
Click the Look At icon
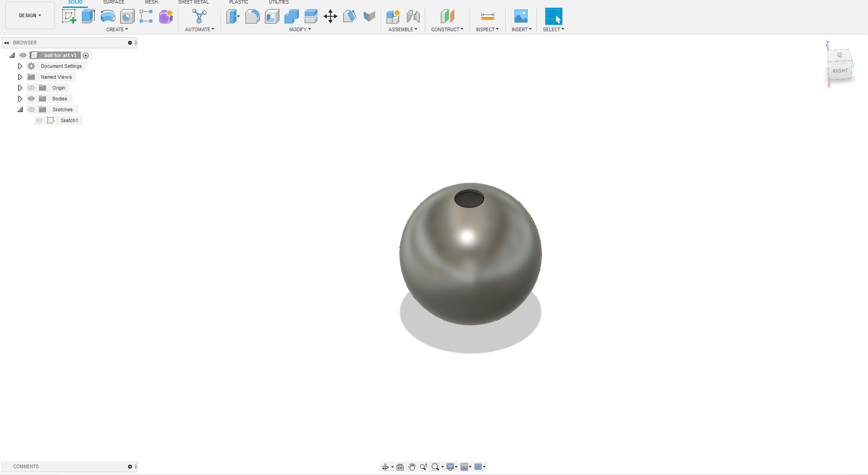coord(400,467)
